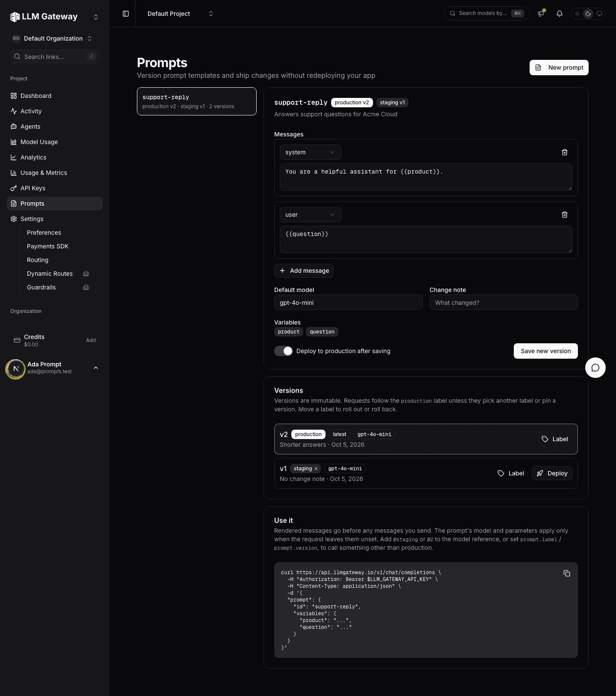Go to Usage & Metrics

point(55,173)
